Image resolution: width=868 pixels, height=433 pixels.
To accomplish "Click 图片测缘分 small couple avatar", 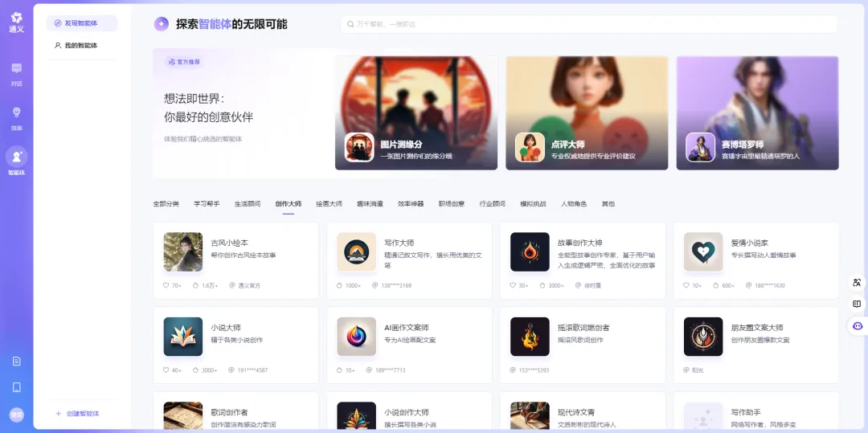I will coord(359,147).
